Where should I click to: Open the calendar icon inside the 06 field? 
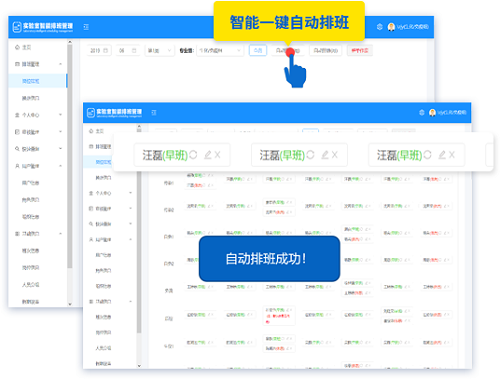tap(134, 50)
